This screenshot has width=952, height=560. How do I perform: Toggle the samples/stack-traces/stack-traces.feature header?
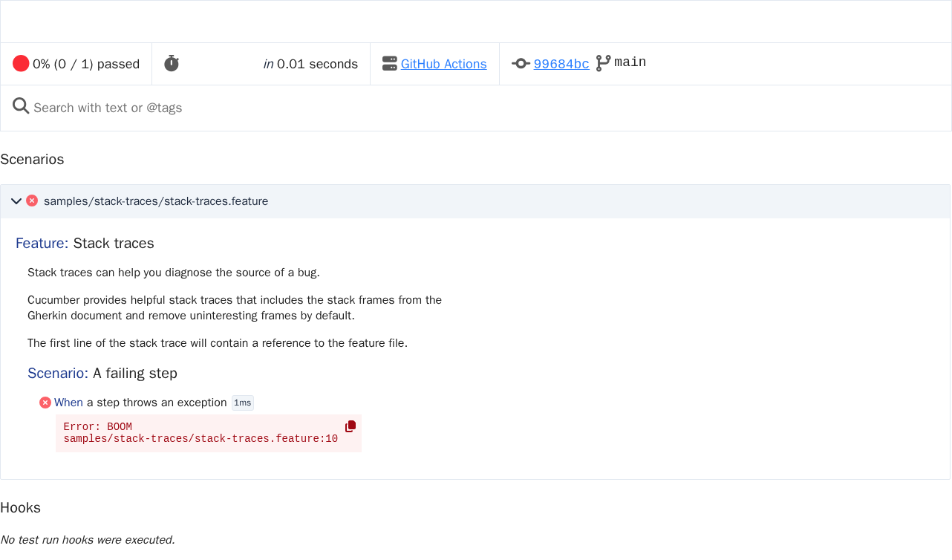(x=475, y=201)
